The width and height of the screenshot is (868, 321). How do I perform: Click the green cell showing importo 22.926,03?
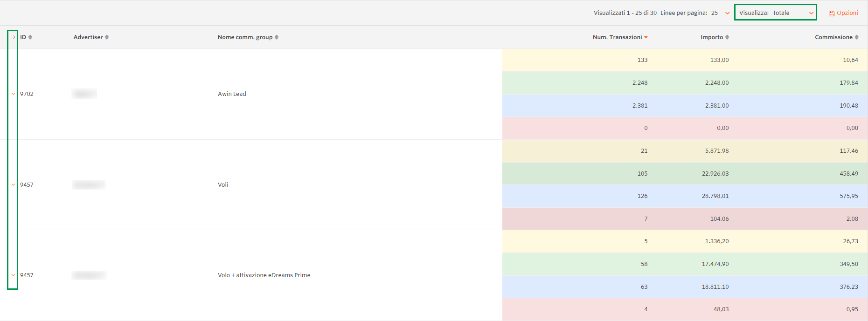[x=715, y=174]
